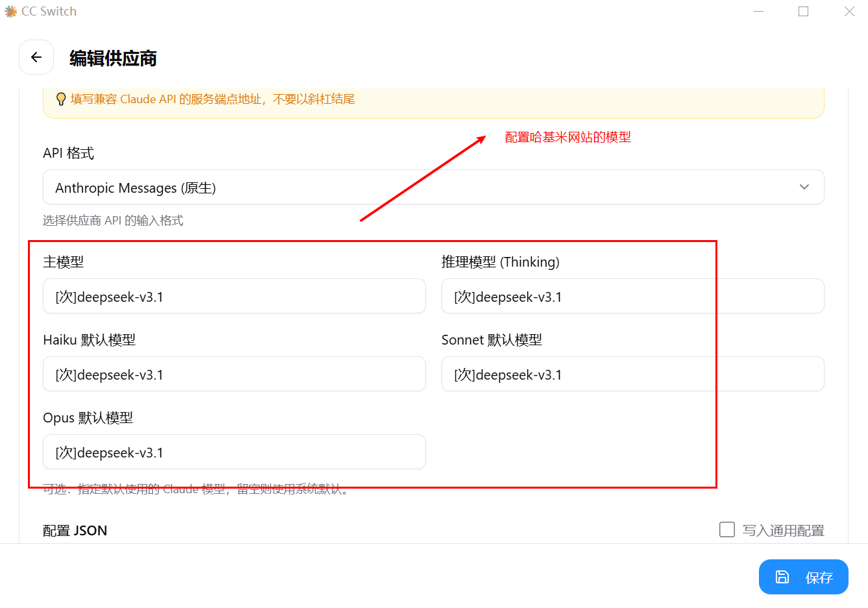Minimize the CC Switch window
The image size is (868, 608).
758,12
